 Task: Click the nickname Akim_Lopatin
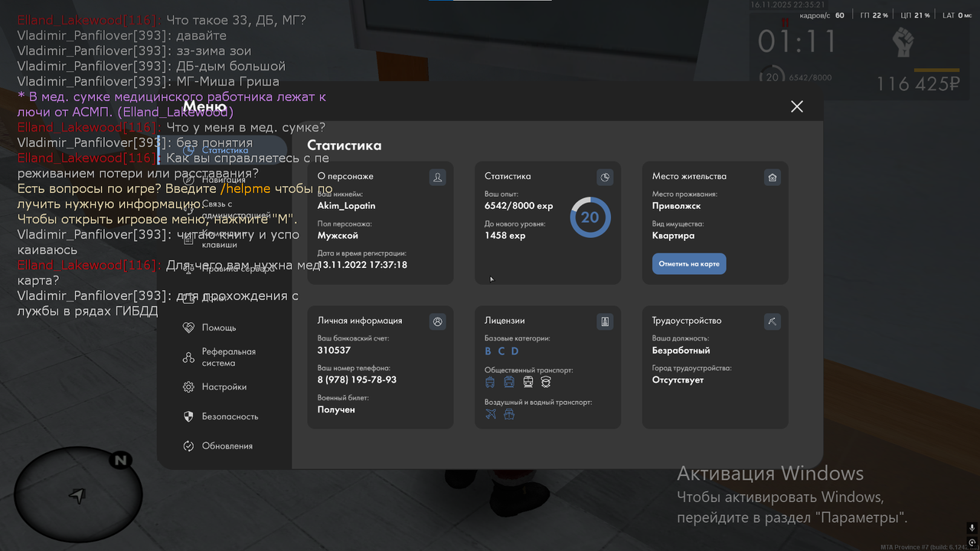tap(347, 206)
